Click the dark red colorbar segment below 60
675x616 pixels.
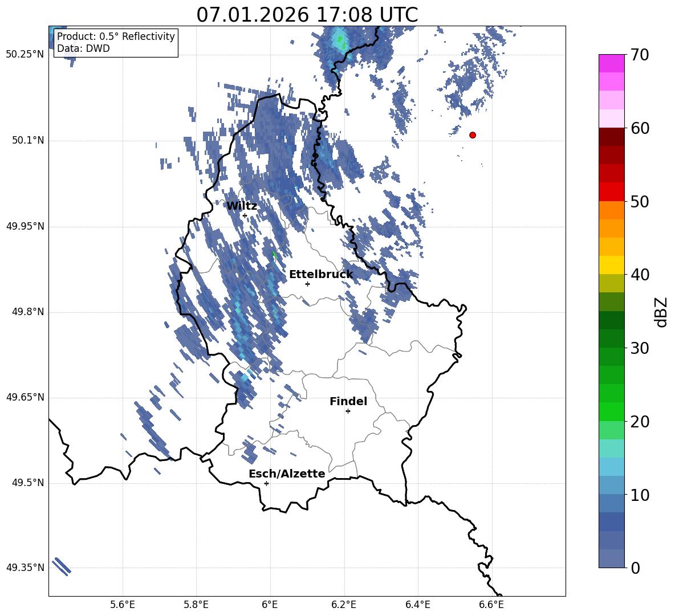(x=612, y=137)
